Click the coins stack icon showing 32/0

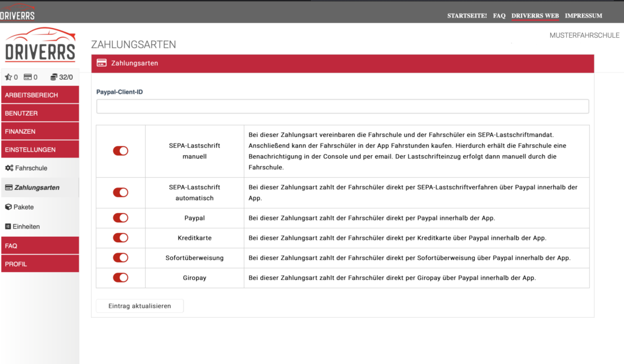54,77
